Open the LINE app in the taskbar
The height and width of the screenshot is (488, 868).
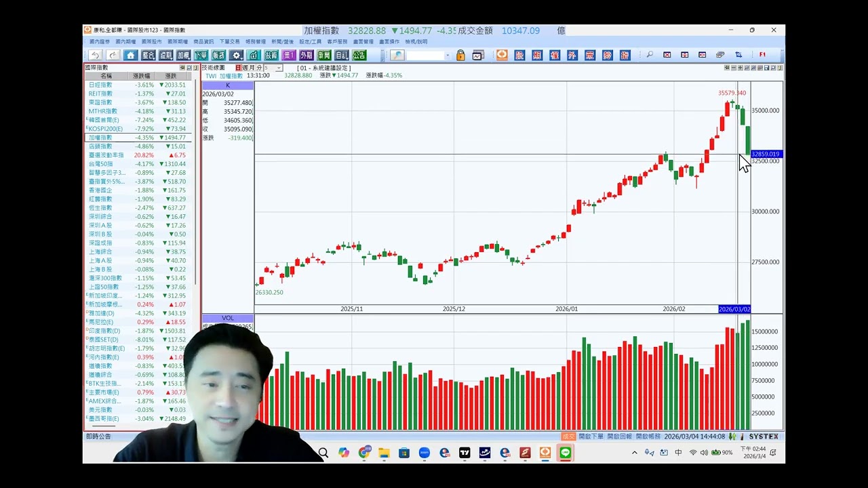click(x=566, y=453)
